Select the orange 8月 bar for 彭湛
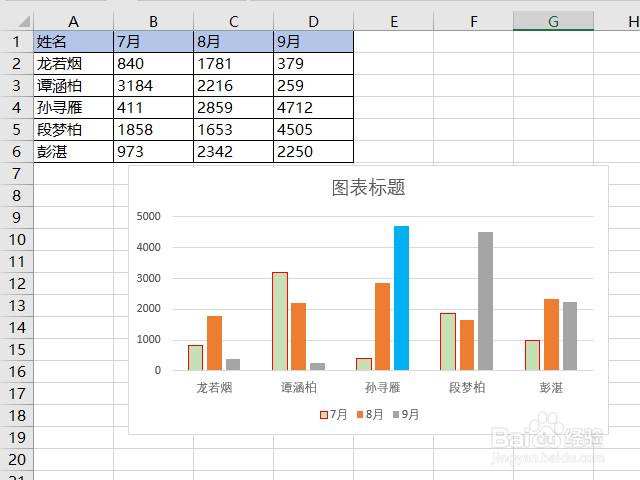Image resolution: width=640 pixels, height=480 pixels. pyautogui.click(x=551, y=335)
